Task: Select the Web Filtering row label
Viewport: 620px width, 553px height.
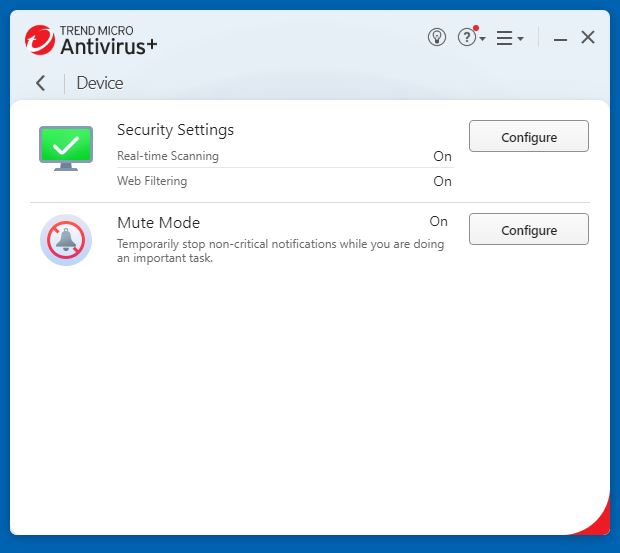Action: click(152, 181)
